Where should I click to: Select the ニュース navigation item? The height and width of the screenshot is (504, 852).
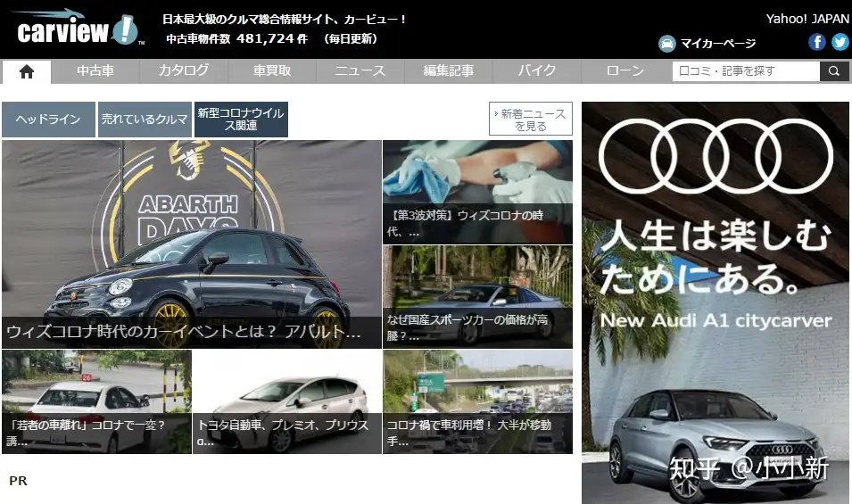click(x=360, y=71)
